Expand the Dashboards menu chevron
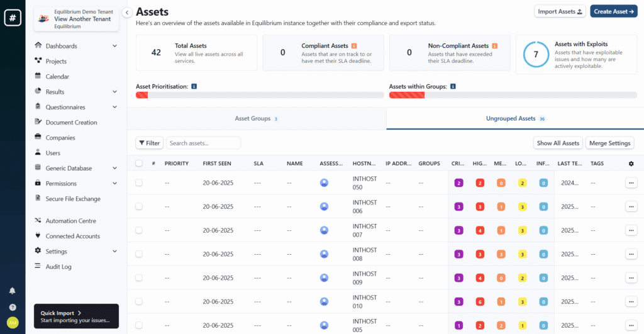644x334 pixels. pyautogui.click(x=114, y=46)
